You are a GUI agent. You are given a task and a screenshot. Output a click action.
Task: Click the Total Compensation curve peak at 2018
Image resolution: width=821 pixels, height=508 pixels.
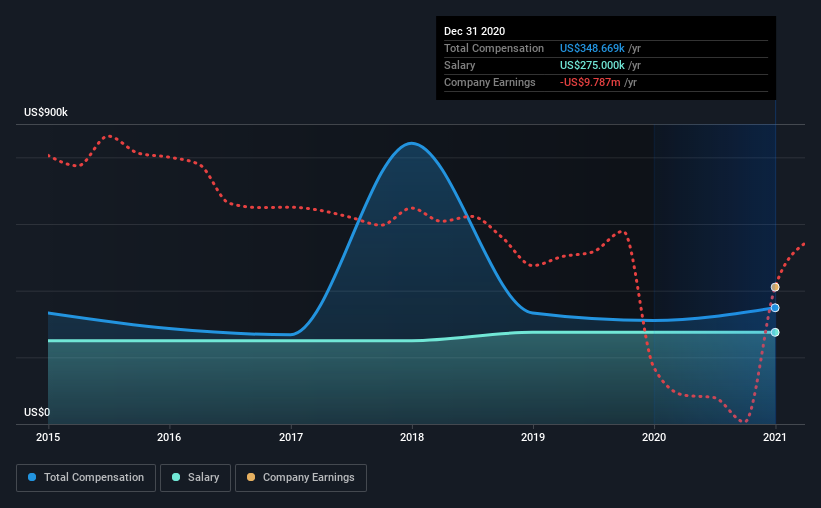(412, 143)
